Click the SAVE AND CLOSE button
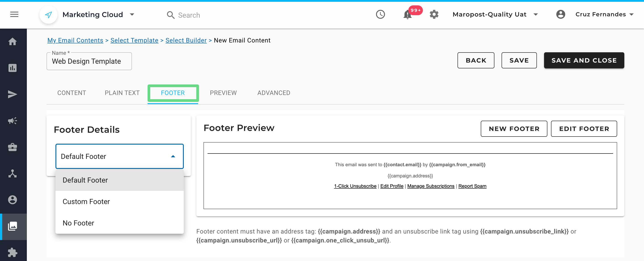 tap(584, 60)
